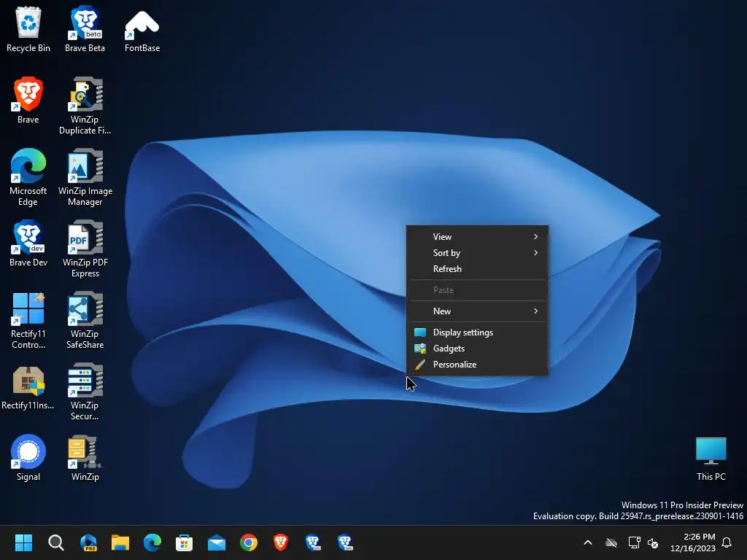Open Microsoft Store from the taskbar
Image resolution: width=747 pixels, height=560 pixels.
pyautogui.click(x=185, y=542)
